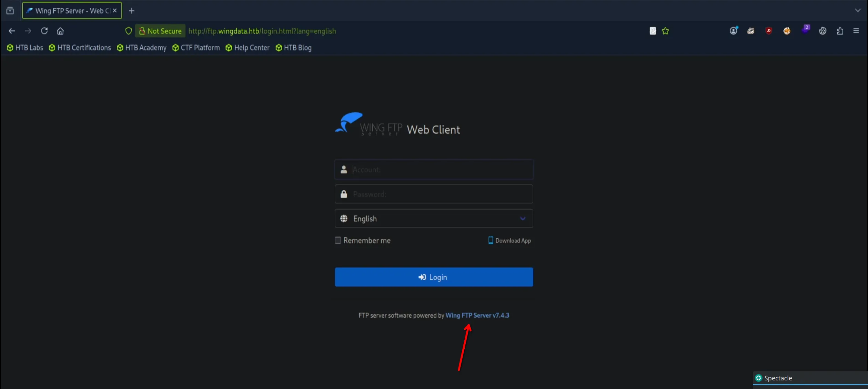Reload the Wing FTP login page
This screenshot has width=868, height=389.
point(44,31)
